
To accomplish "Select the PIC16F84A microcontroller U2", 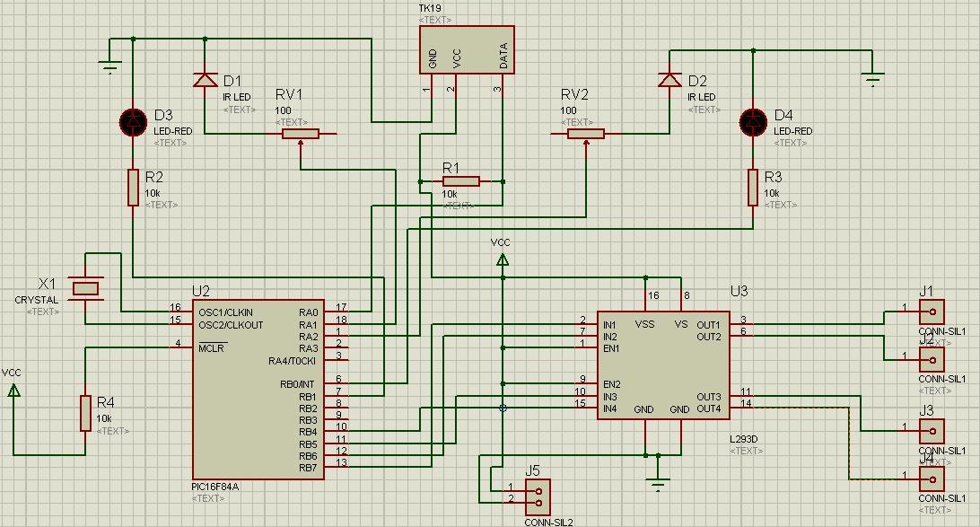I will pos(258,390).
